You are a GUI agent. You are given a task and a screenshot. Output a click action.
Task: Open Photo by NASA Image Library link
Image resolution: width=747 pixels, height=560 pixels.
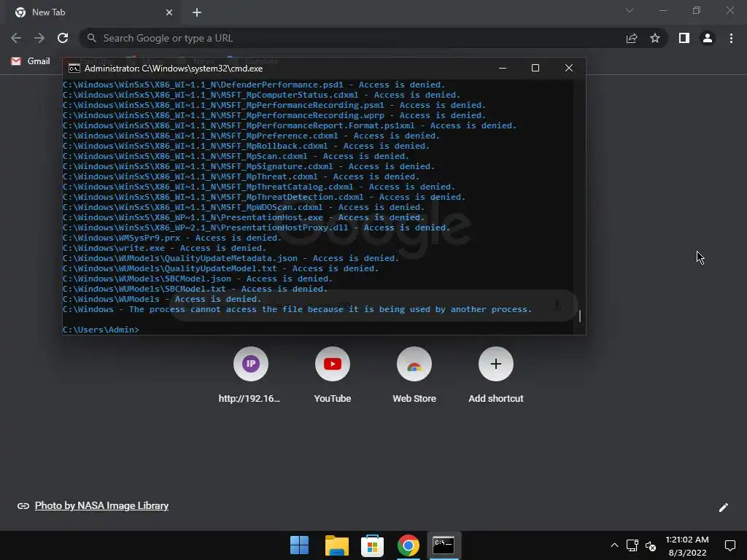[101, 506]
